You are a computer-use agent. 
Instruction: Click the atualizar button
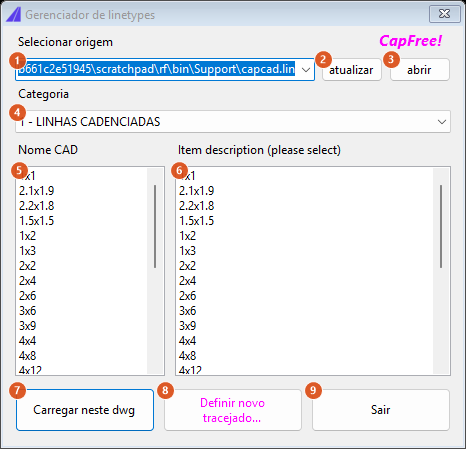(352, 70)
